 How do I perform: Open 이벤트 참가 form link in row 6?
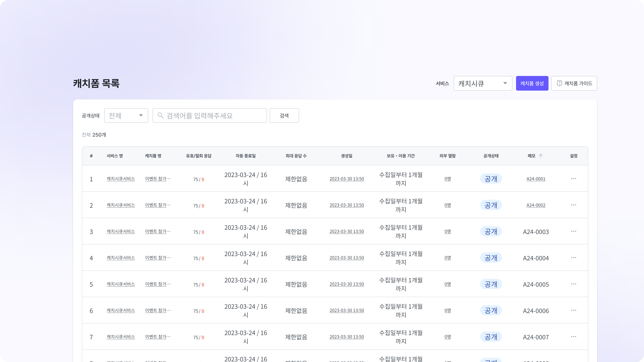pos(158,310)
